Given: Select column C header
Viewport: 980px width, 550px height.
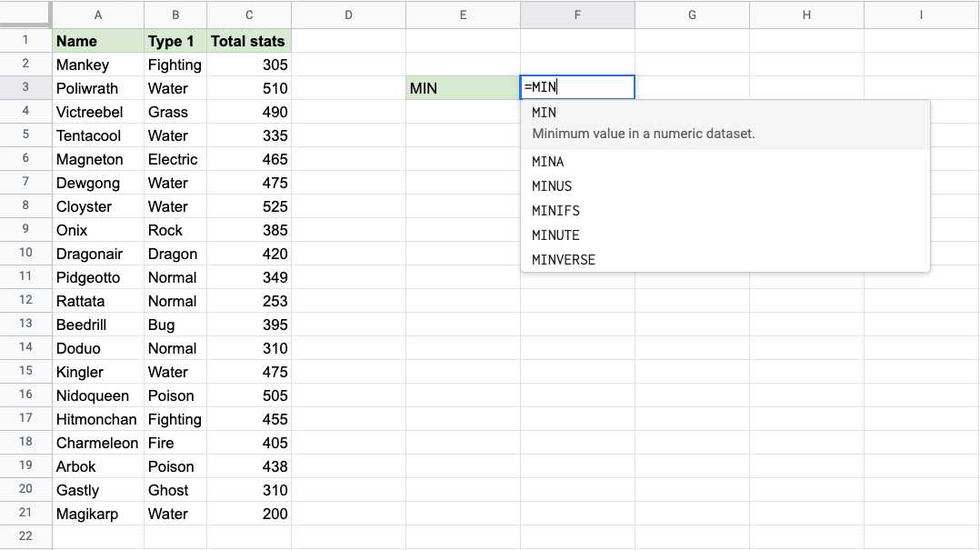Looking at the screenshot, I should (248, 15).
